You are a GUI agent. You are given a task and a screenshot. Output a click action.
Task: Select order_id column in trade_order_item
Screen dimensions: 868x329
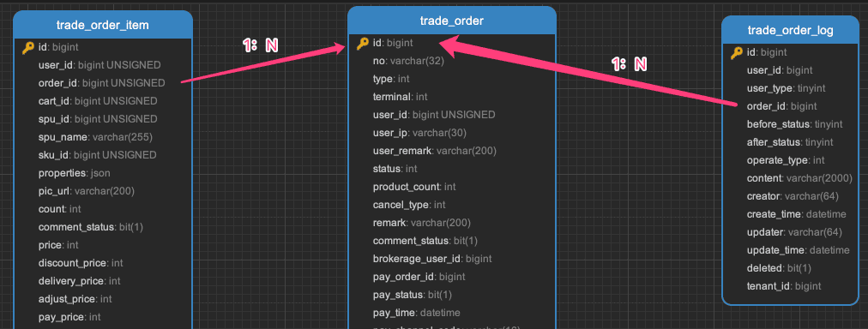[102, 83]
